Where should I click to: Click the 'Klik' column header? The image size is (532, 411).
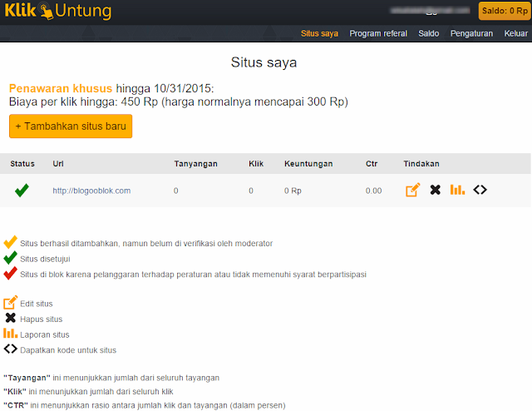pyautogui.click(x=256, y=164)
